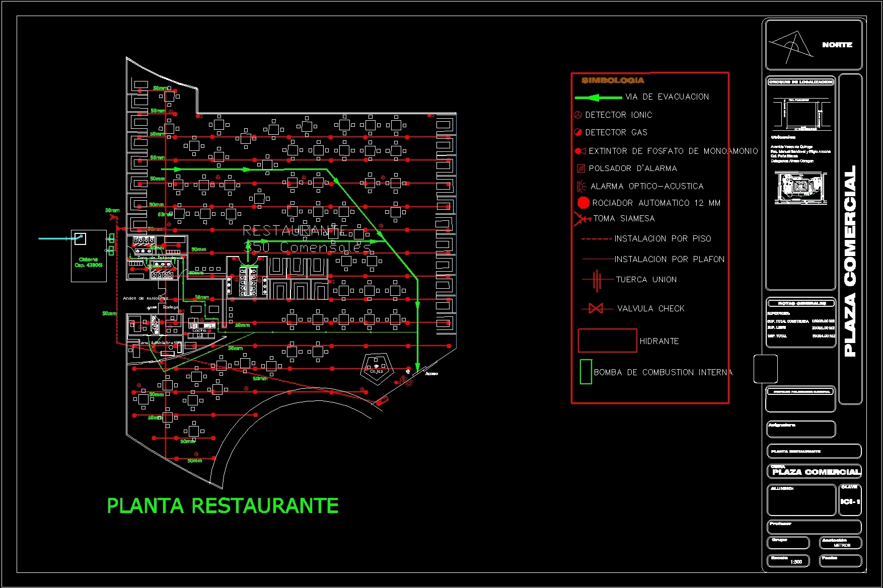Click the dashed Instalacion por Piso line sample
This screenshot has width=883, height=588.
(597, 239)
